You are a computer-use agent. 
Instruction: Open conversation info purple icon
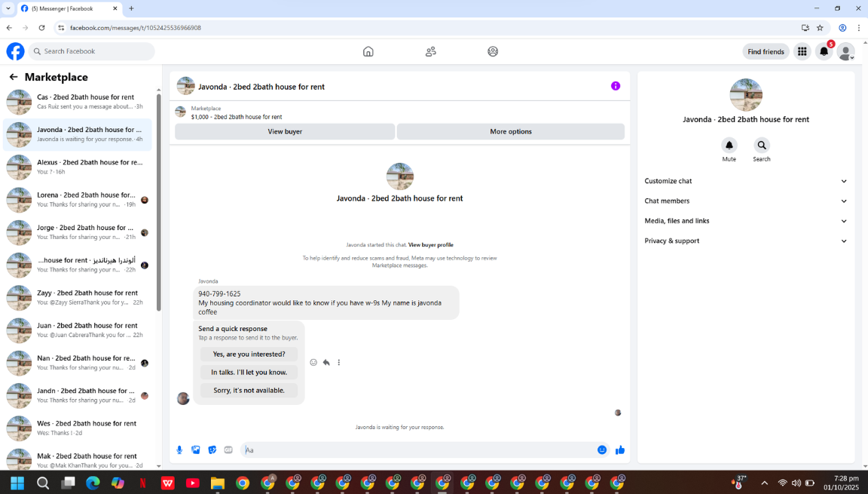tap(616, 86)
